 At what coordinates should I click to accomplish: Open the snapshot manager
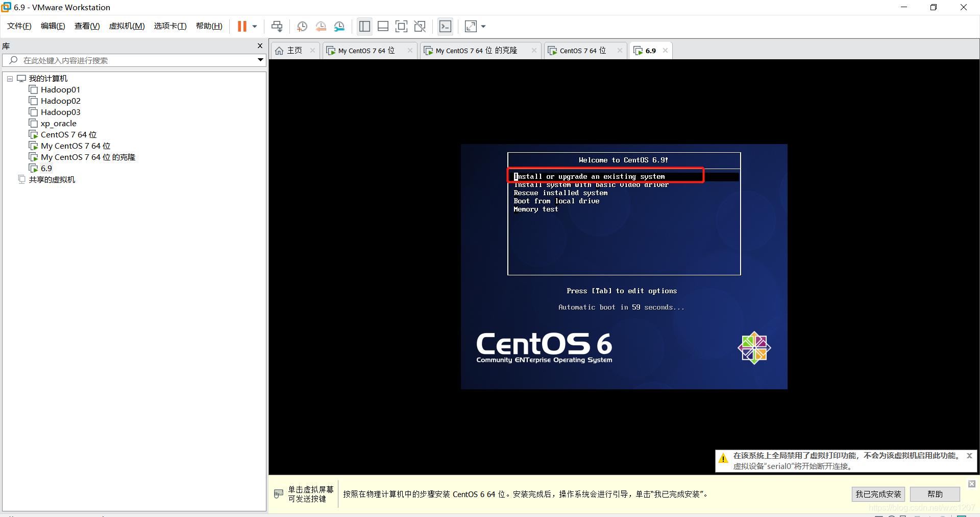pyautogui.click(x=339, y=26)
